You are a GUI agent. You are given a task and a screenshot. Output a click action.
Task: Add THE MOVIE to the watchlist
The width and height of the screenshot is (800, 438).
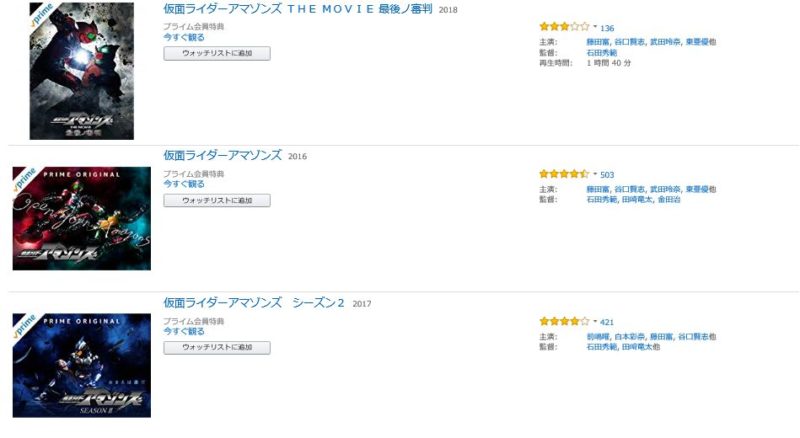217,53
